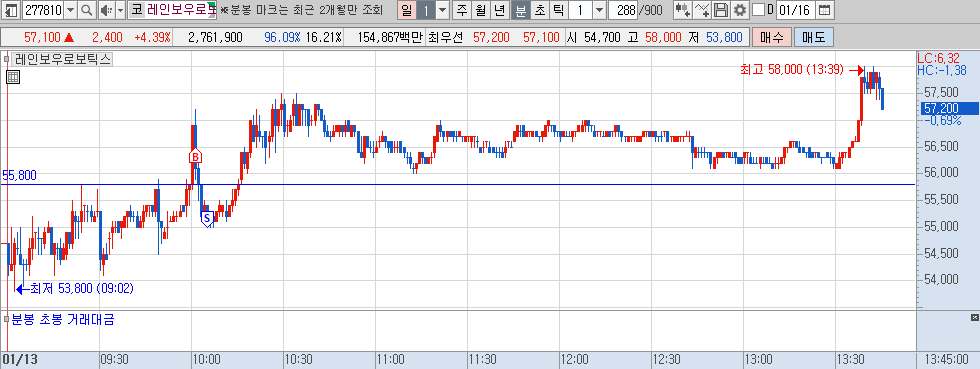The width and height of the screenshot is (980, 369).
Task: Click the change amount 2,400 in quote bar
Action: 107,38
